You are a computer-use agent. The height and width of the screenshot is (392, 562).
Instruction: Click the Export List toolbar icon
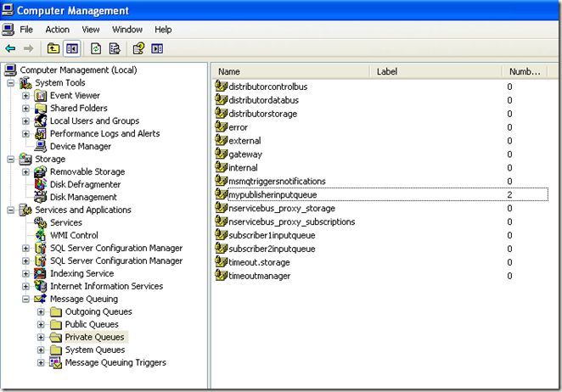coord(115,48)
